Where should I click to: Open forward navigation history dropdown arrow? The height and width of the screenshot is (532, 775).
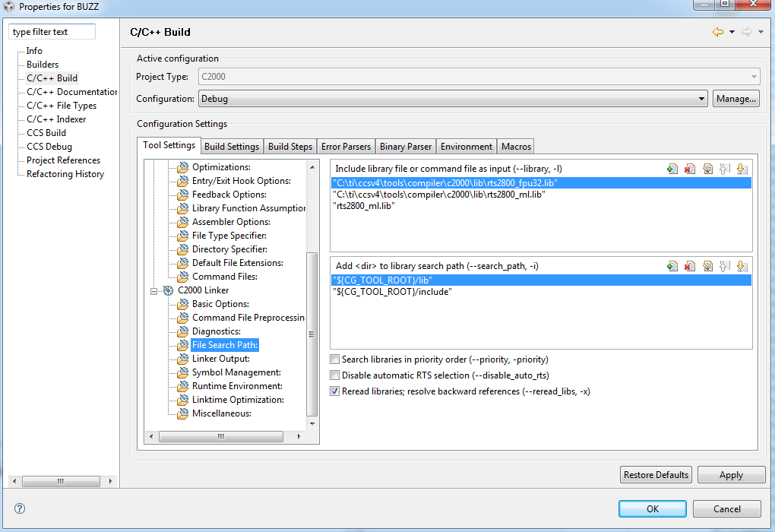[x=761, y=32]
